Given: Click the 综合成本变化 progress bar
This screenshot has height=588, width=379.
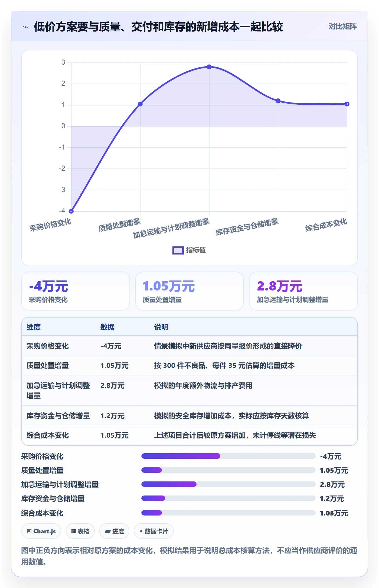Looking at the screenshot, I should pos(228,513).
